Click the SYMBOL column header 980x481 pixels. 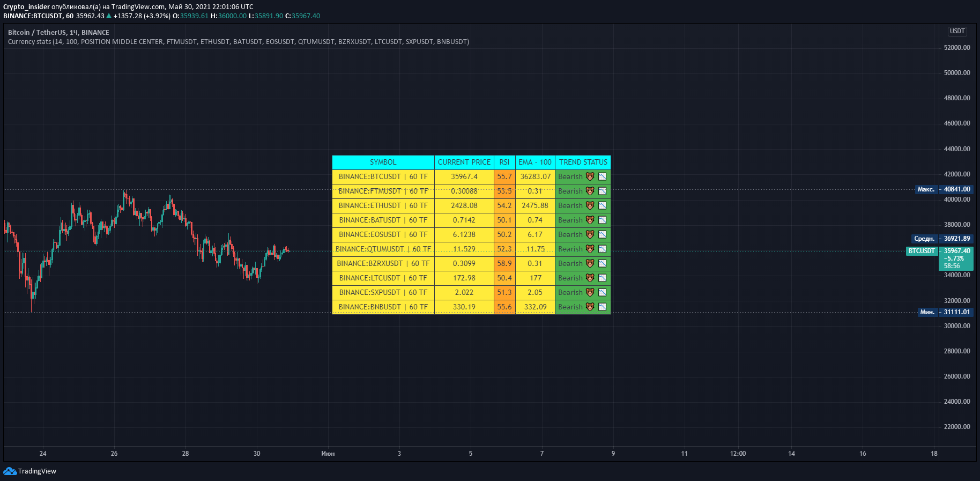coord(383,162)
